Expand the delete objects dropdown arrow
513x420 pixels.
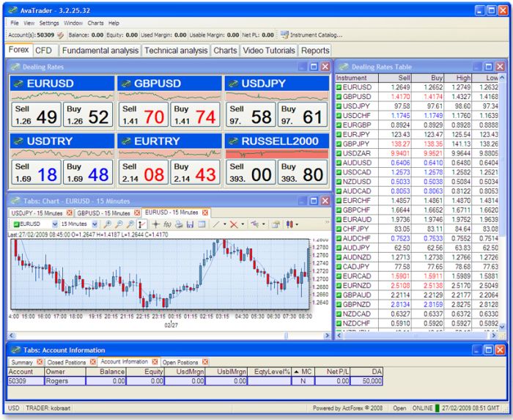click(x=243, y=224)
